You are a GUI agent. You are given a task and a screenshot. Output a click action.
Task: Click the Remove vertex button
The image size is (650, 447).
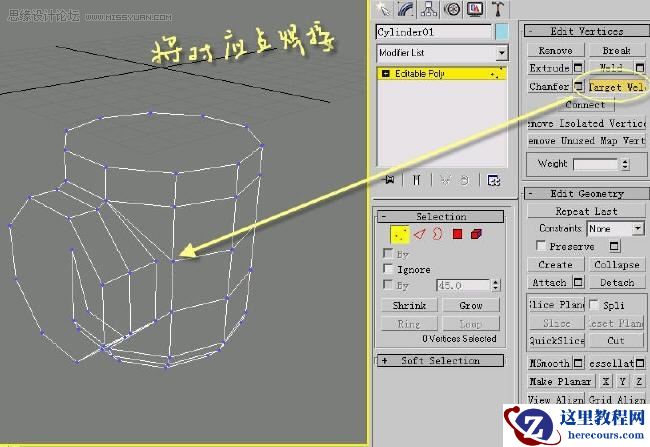point(555,51)
